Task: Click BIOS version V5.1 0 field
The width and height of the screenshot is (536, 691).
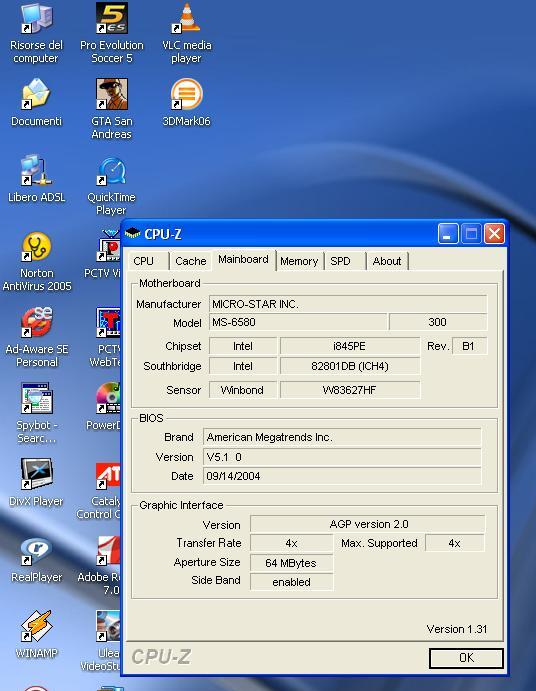Action: [342, 457]
